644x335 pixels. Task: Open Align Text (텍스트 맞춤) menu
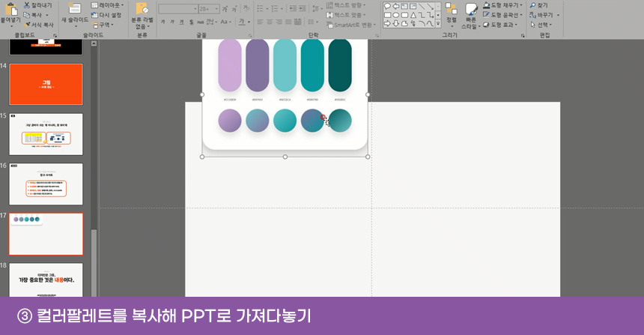pos(346,15)
